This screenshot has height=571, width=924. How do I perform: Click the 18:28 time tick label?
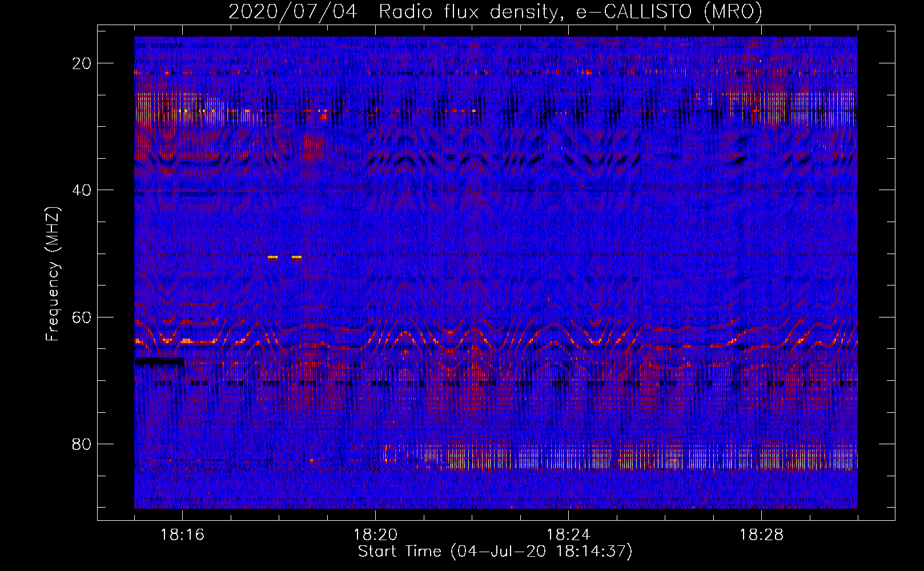point(761,535)
